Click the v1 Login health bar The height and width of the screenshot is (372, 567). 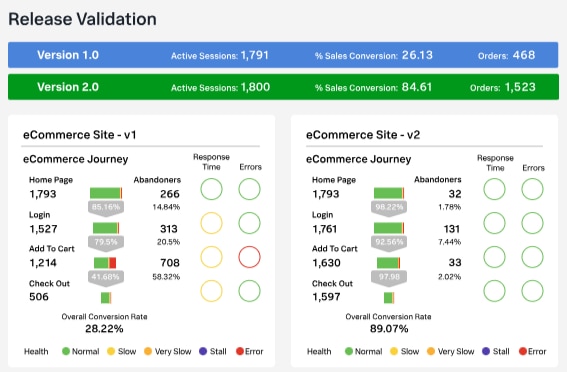point(106,228)
